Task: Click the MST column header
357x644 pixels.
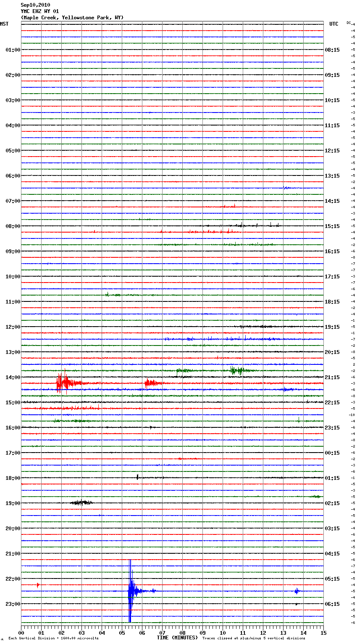Action: point(4,24)
